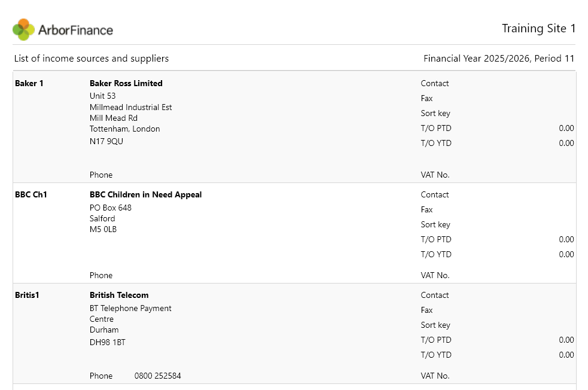
Task: Open the British Telecom supplier name
Action: pyautogui.click(x=119, y=295)
